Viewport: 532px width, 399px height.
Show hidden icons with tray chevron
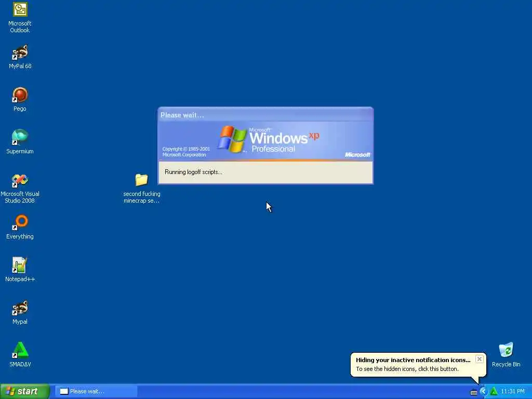pos(484,392)
